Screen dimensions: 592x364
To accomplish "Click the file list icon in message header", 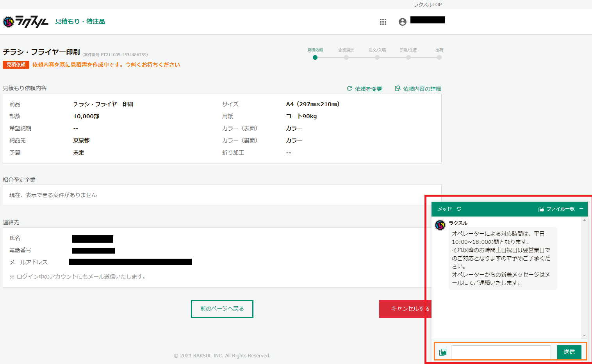I will tap(541, 210).
